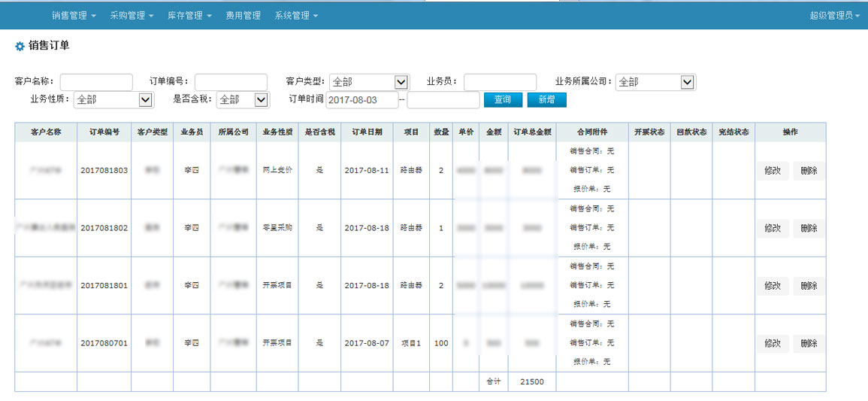868x401 pixels.
Task: Expand the 库存管理 dropdown menu
Action: click(x=189, y=15)
